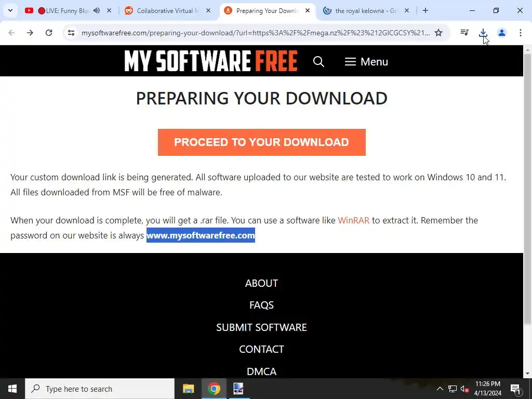This screenshot has height=399, width=532.
Task: Open the Chrome profile avatar icon
Action: [501, 33]
